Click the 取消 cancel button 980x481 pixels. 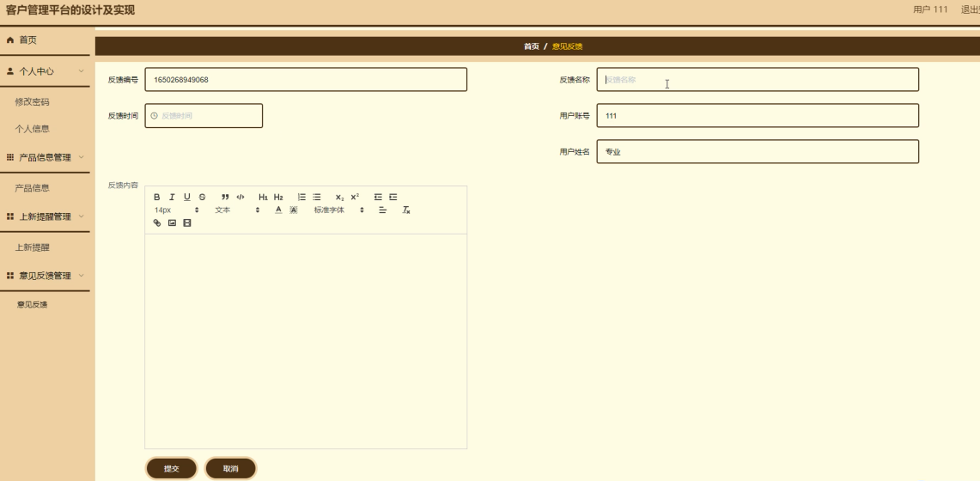pos(230,468)
